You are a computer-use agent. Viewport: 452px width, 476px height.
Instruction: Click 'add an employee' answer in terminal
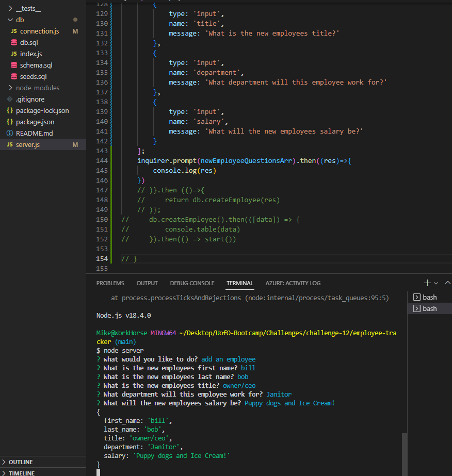228,359
